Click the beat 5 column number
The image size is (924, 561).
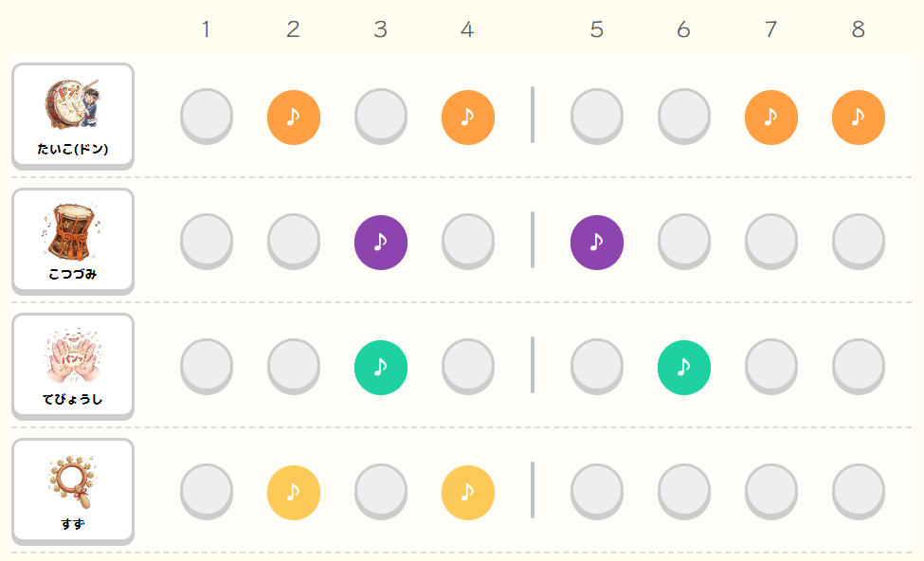tap(597, 29)
